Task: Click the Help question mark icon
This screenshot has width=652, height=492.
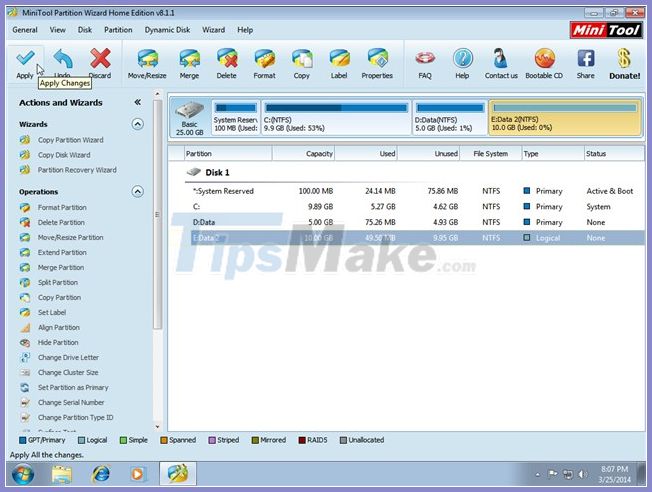Action: (462, 59)
